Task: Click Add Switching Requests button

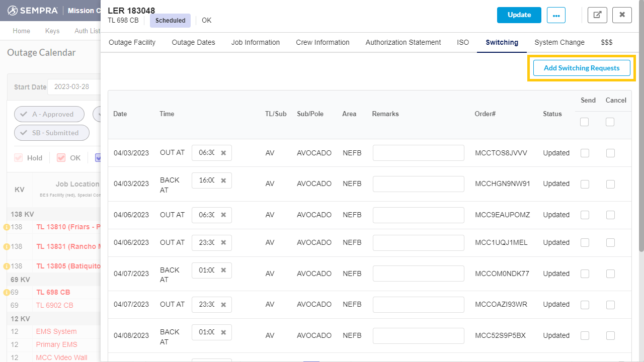Action: [x=581, y=68]
